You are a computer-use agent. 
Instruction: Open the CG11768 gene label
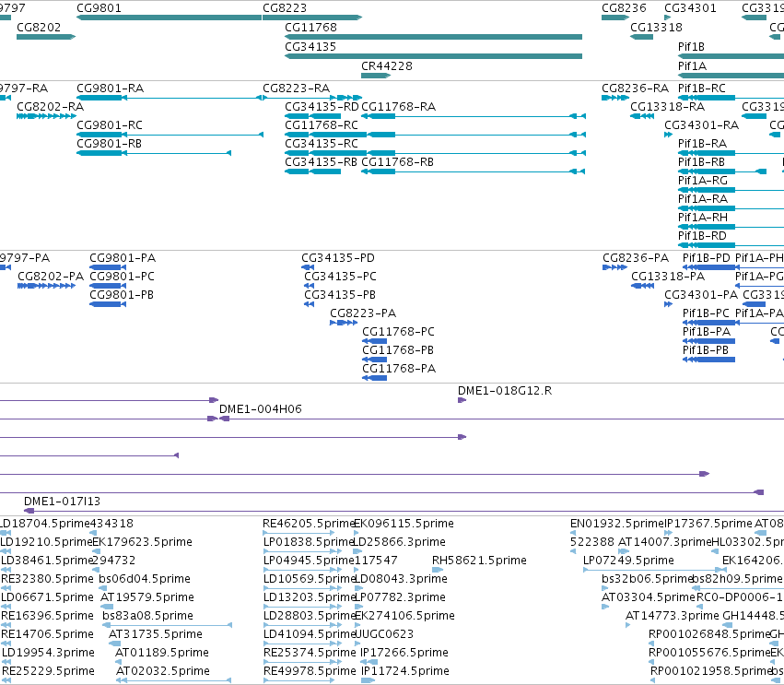[310, 28]
